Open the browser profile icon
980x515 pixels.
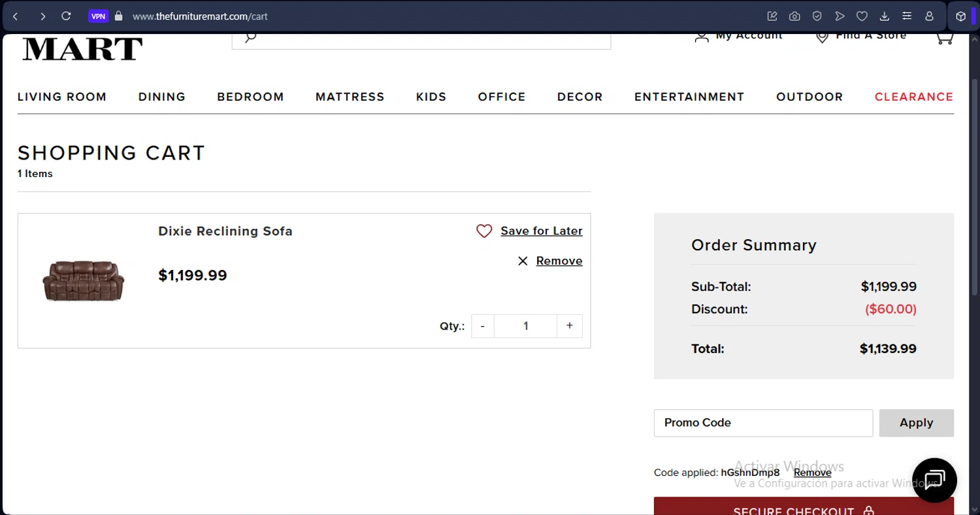tap(929, 16)
